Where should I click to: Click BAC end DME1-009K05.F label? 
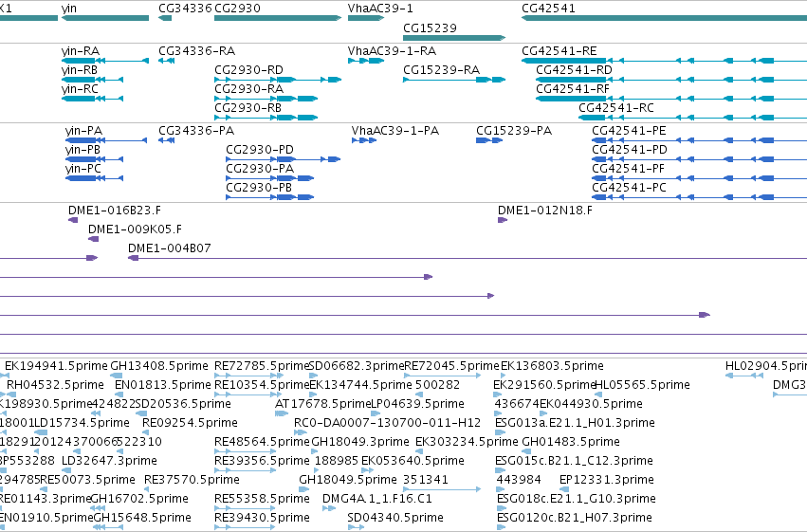[135, 229]
